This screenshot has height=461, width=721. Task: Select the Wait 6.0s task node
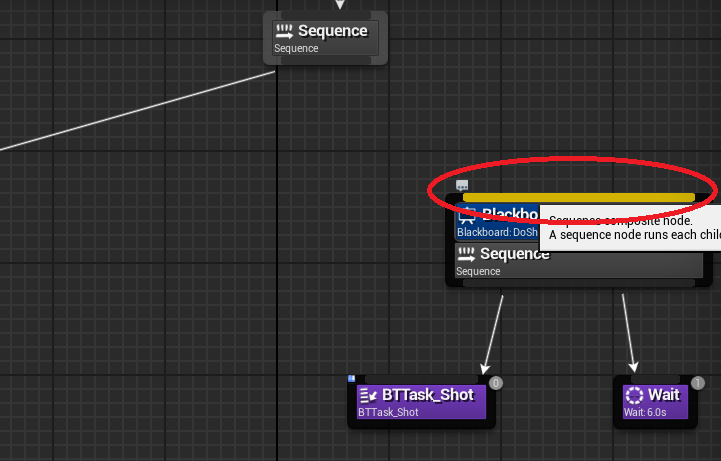pos(655,402)
